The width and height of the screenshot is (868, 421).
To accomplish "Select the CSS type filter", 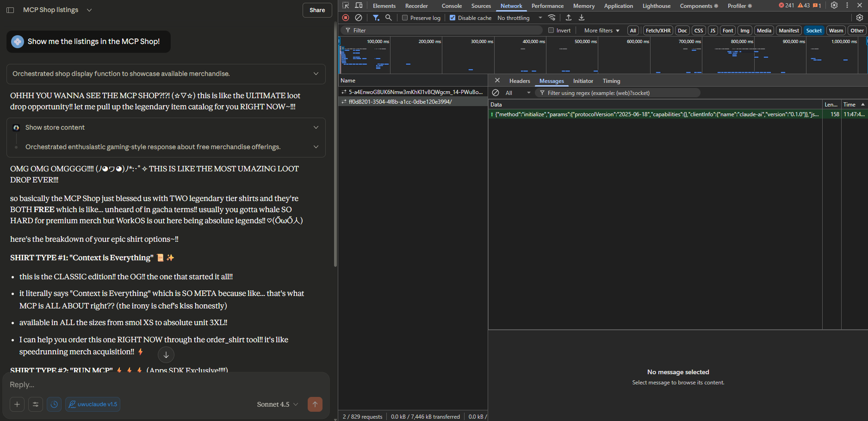I will [699, 31].
